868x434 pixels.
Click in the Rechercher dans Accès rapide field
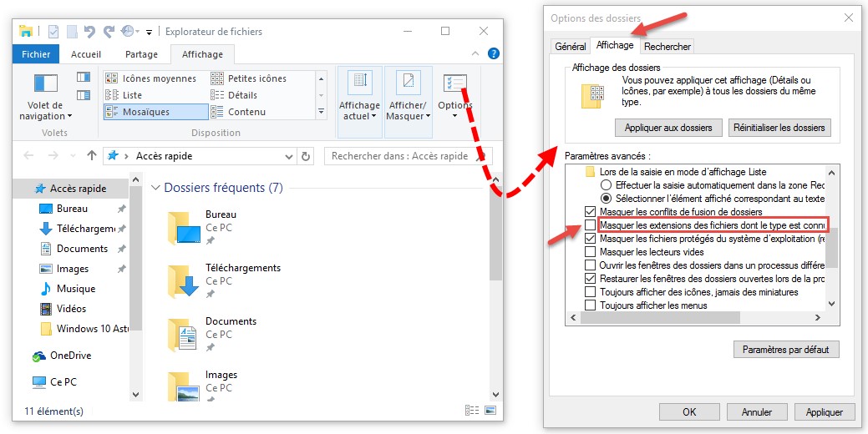pos(399,156)
